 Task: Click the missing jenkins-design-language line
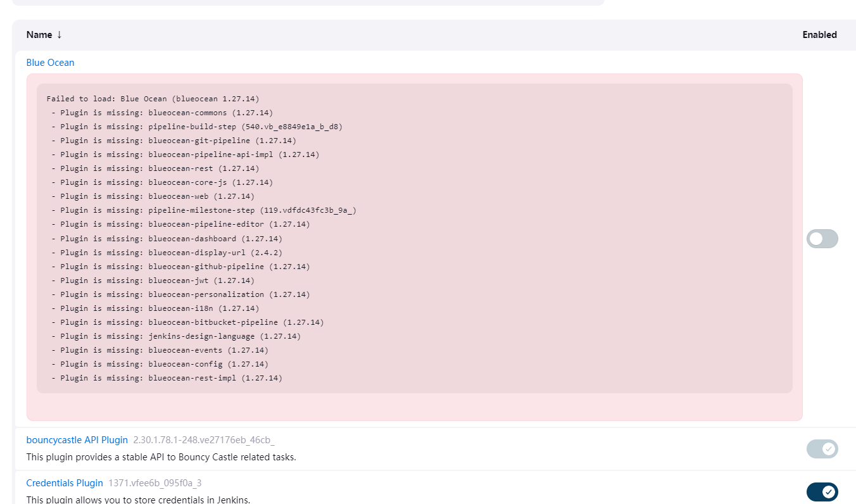[176, 336]
